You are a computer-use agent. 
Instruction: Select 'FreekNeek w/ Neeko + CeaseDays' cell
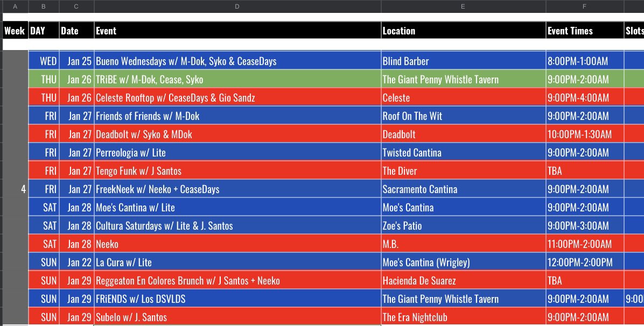coord(237,189)
